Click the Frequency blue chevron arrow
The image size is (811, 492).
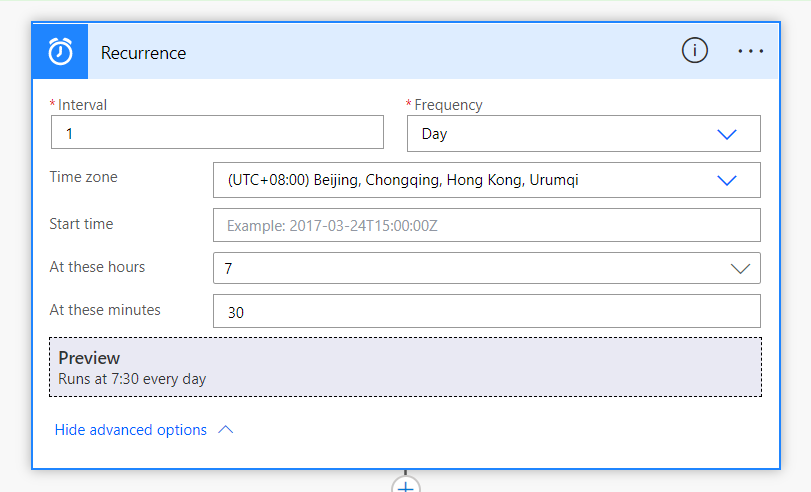[727, 134]
